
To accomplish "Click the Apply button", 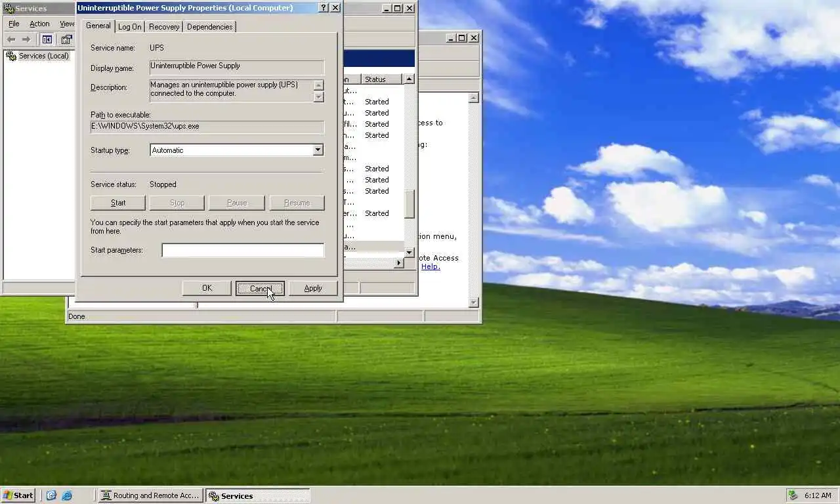I will coord(313,288).
